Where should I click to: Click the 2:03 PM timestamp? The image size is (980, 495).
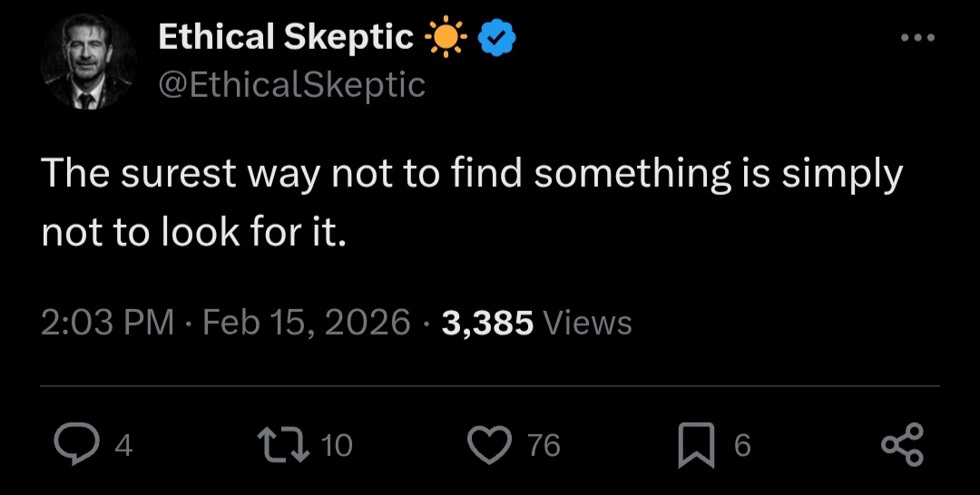click(107, 323)
